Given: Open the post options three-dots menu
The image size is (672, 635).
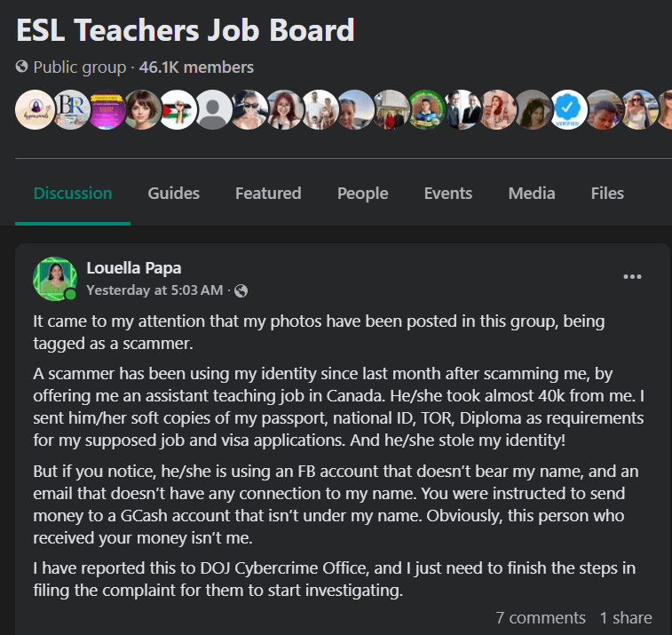Looking at the screenshot, I should tap(632, 277).
